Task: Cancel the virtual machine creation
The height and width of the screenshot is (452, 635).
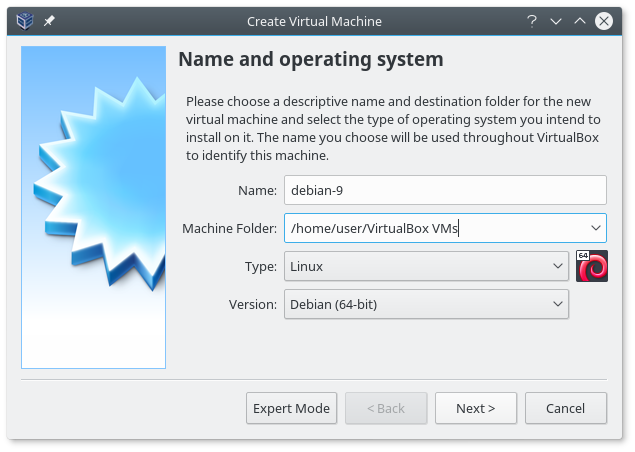Action: point(566,408)
